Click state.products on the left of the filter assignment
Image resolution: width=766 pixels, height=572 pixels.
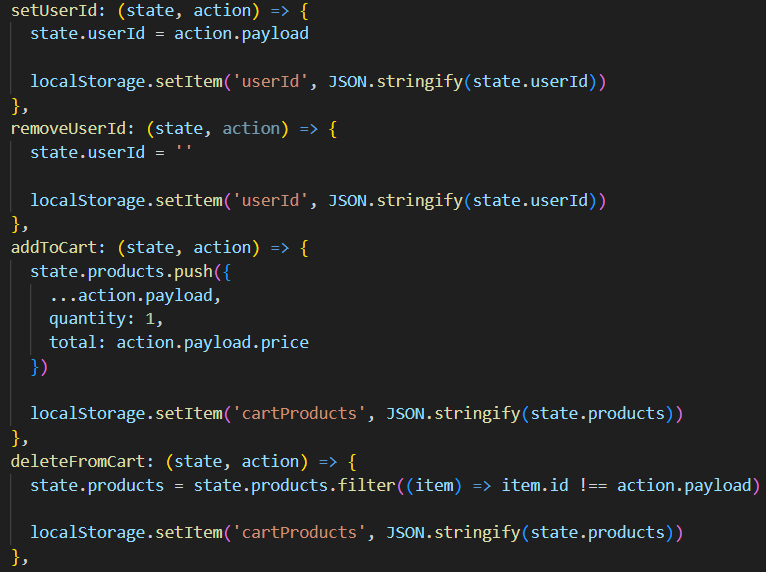(97, 486)
